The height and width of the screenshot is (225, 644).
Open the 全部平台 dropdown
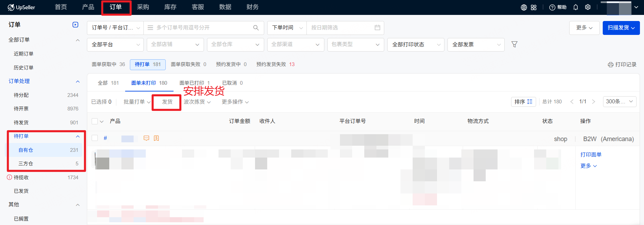point(115,45)
